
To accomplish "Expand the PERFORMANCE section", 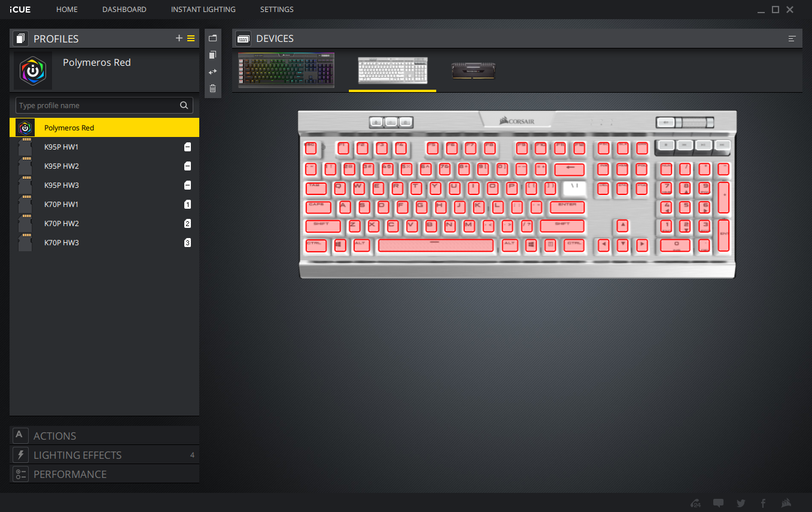I will click(x=105, y=474).
